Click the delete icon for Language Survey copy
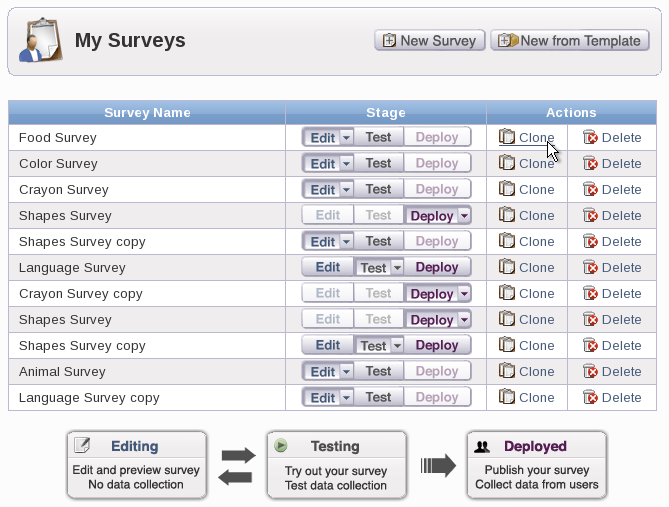669x507 pixels. coord(590,397)
